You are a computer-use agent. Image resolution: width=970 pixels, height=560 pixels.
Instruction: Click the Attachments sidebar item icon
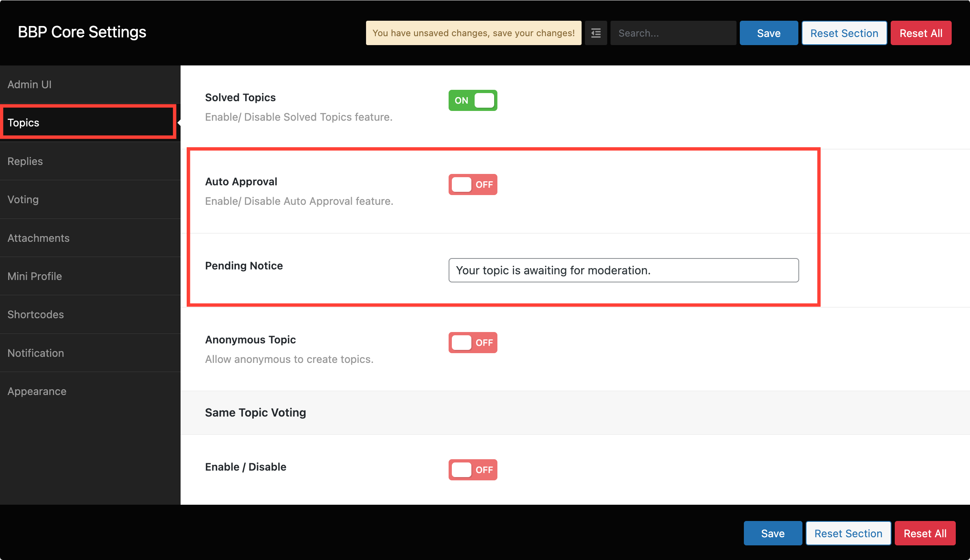point(38,237)
